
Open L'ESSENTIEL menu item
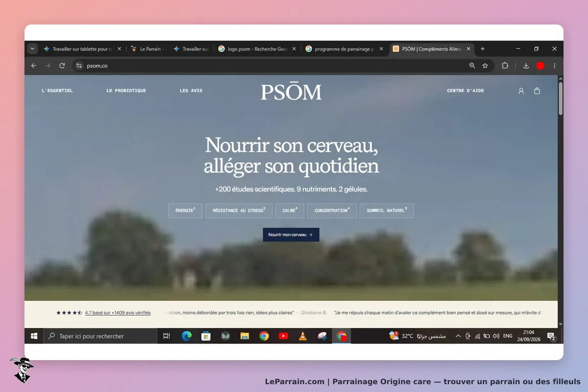[57, 91]
